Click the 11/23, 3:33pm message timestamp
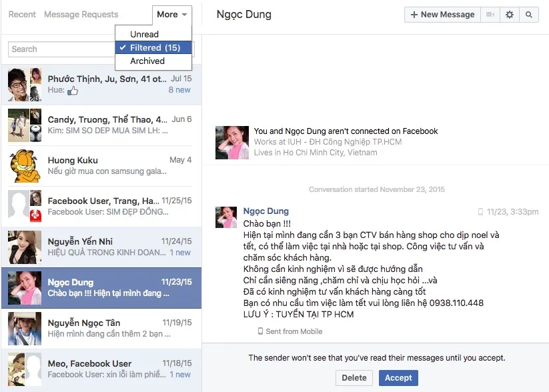The width and height of the screenshot is (549, 392). tap(512, 212)
